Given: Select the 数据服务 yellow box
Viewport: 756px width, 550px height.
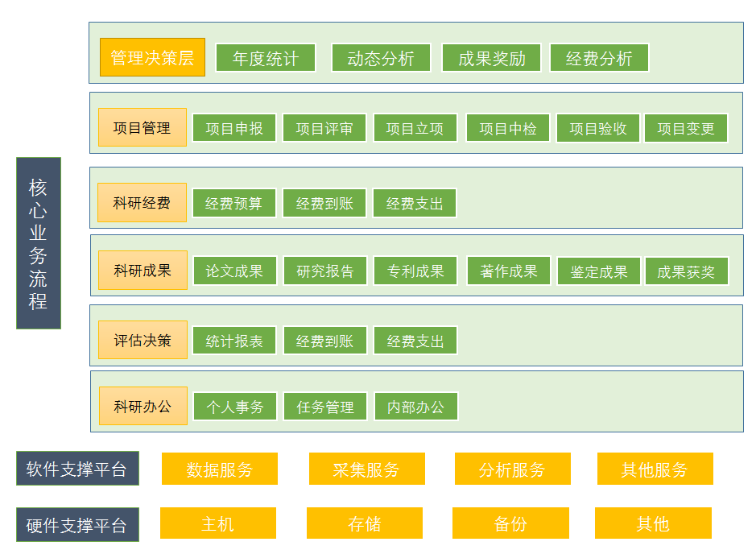Looking at the screenshot, I should (x=219, y=469).
